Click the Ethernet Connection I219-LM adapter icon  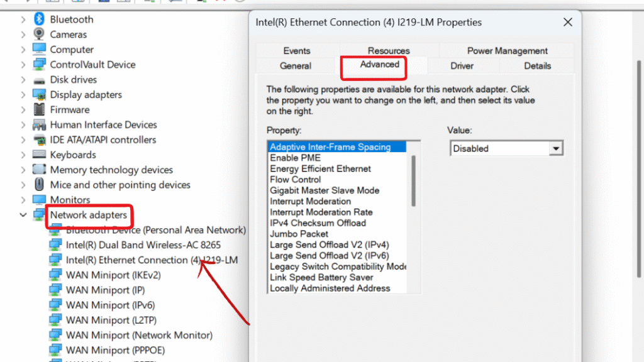pyautogui.click(x=55, y=260)
